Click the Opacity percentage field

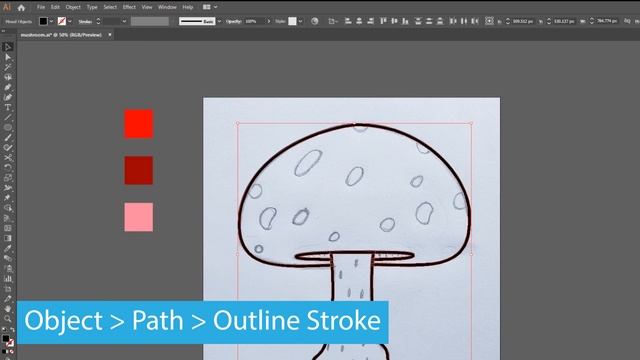[254, 21]
